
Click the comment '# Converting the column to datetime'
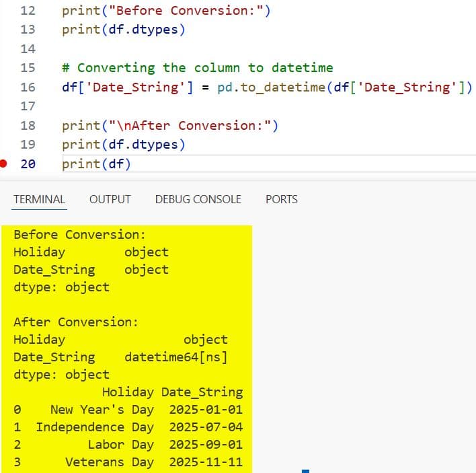(x=198, y=68)
